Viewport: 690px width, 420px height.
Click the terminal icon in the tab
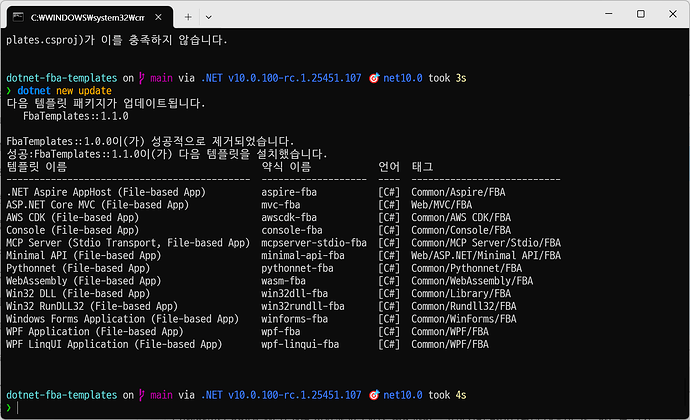[x=17, y=18]
